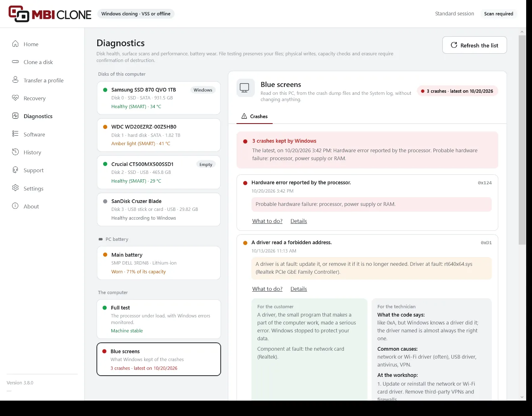Screen dimensions: 532x416
Task: Open Clone a disk via its icon
Action: [x=15, y=62]
